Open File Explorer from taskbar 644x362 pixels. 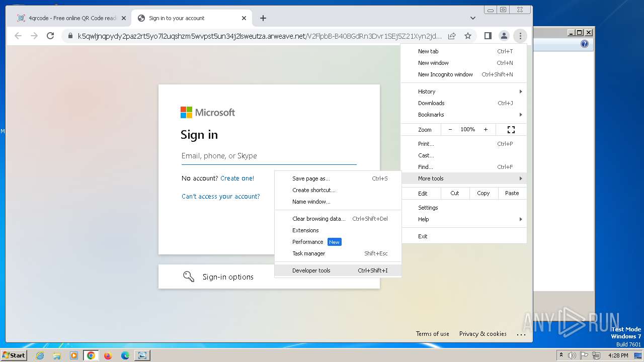click(x=57, y=355)
